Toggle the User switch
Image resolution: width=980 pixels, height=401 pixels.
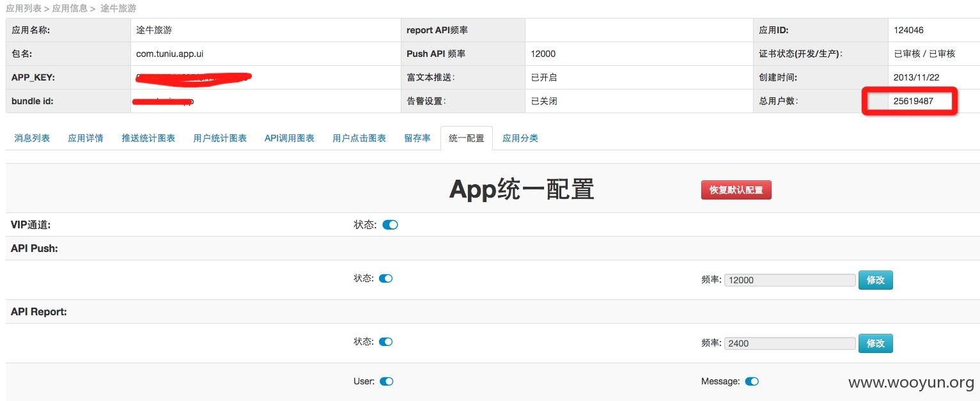pyautogui.click(x=386, y=381)
